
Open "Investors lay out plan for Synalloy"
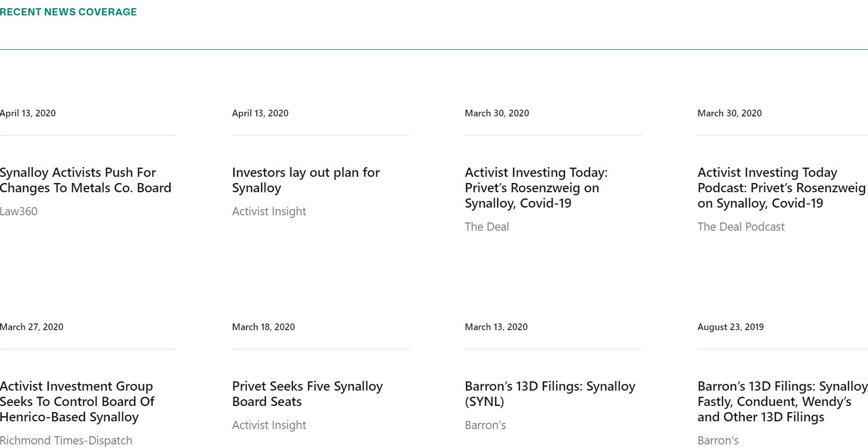(306, 180)
